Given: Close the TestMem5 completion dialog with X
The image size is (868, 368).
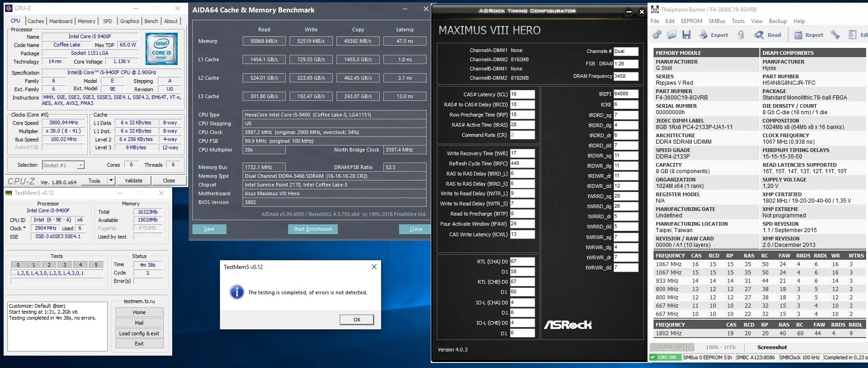Looking at the screenshot, I should (x=374, y=267).
